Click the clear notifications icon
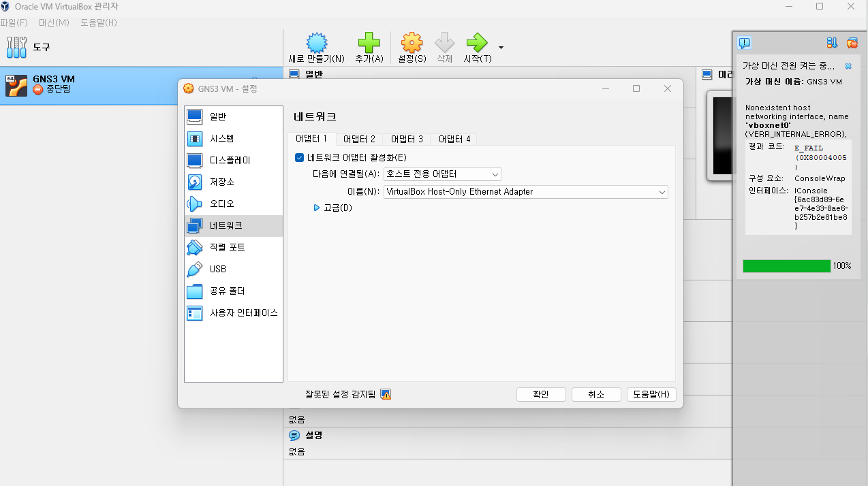The height and width of the screenshot is (486, 868). tap(852, 43)
